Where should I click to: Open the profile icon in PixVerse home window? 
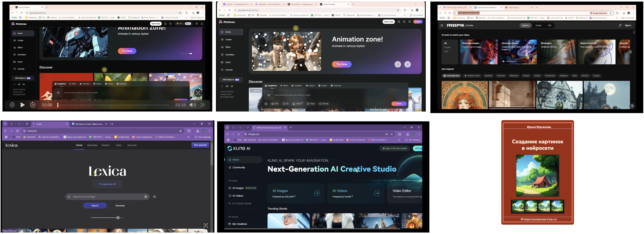(202, 24)
